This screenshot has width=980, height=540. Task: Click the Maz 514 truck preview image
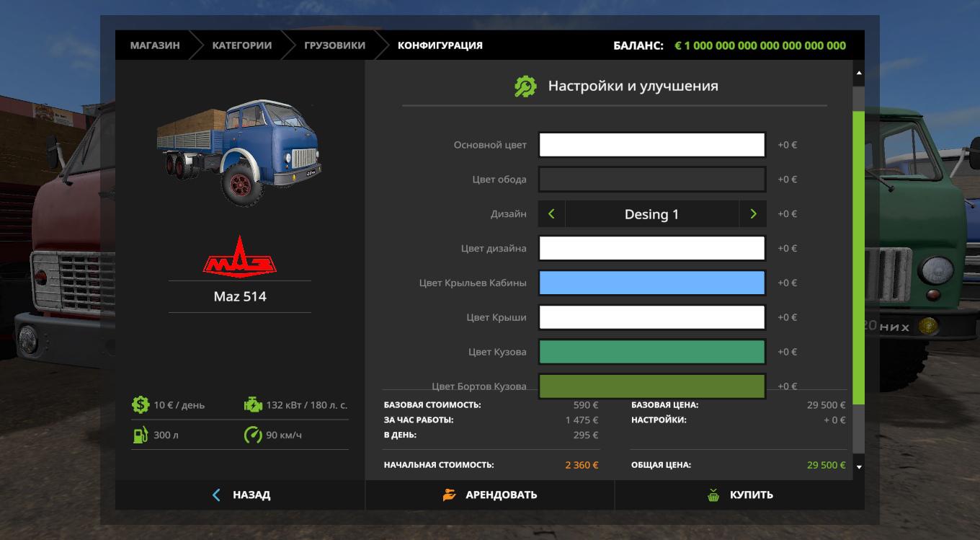coord(239,153)
